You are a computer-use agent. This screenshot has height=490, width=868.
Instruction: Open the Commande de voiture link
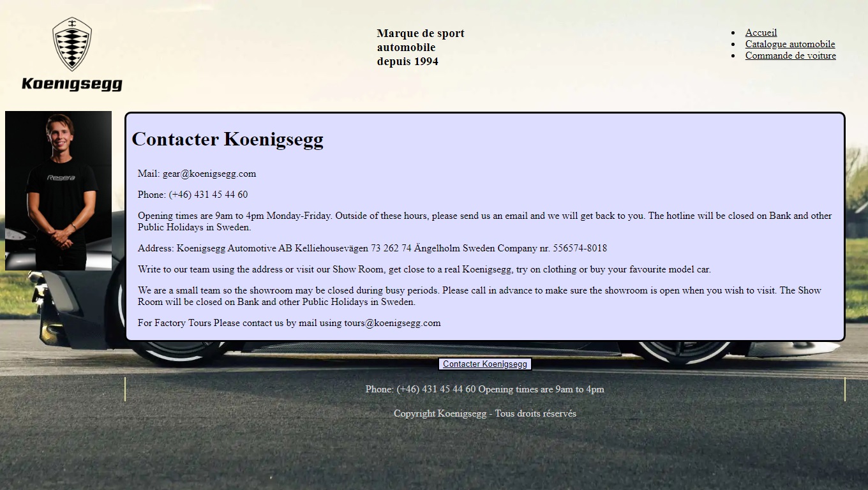[x=790, y=56]
